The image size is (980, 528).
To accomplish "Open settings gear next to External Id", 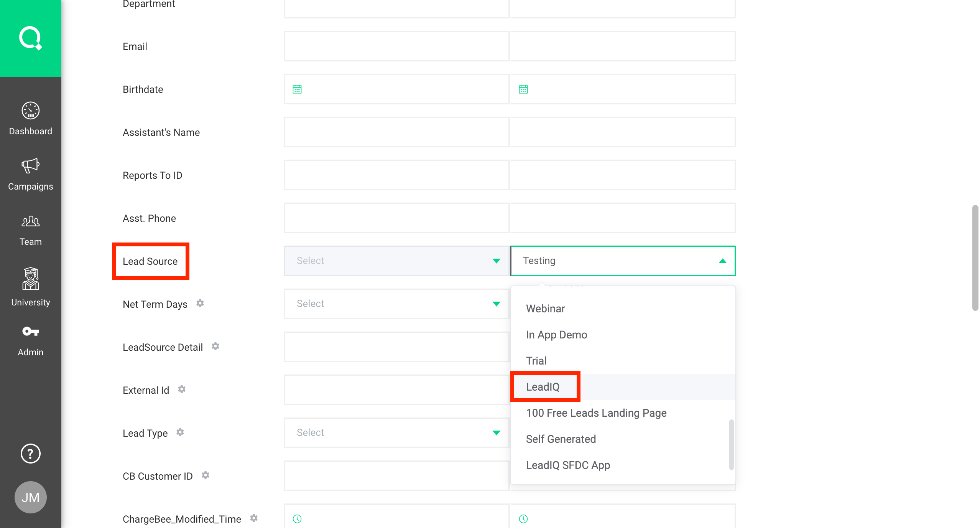I will point(182,389).
